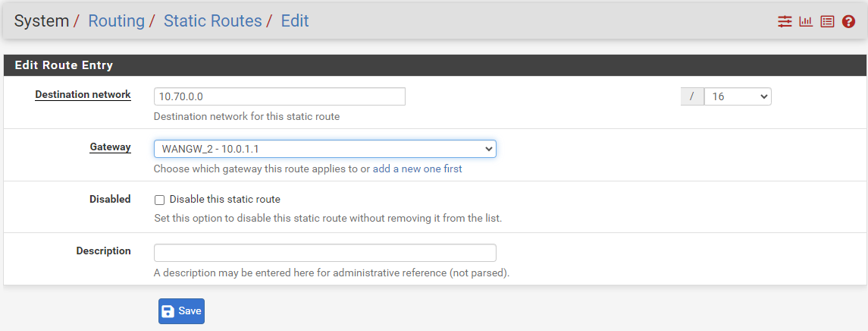Open the related status bar-chart icon
Viewport: 868px width, 331px height.
(806, 21)
